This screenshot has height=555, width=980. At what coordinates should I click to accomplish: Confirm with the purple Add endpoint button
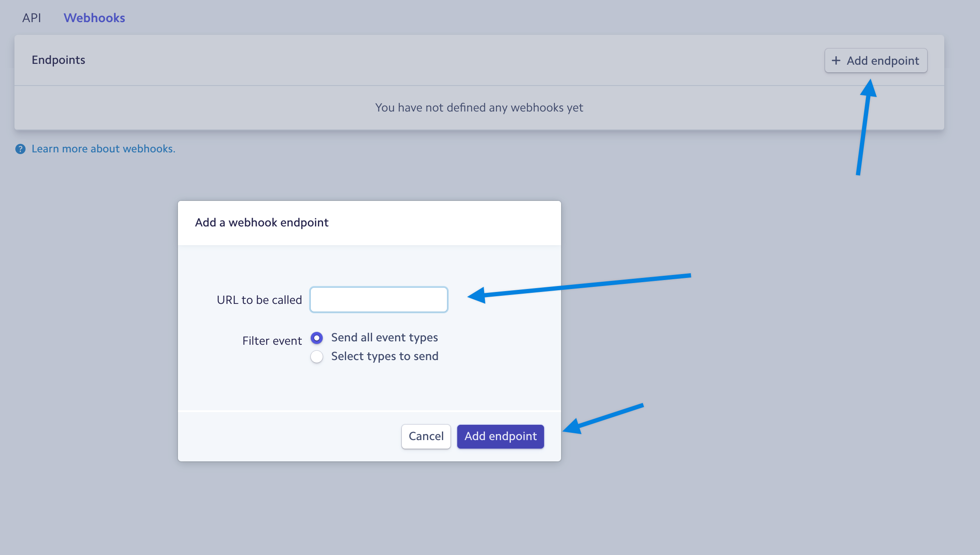[501, 436]
